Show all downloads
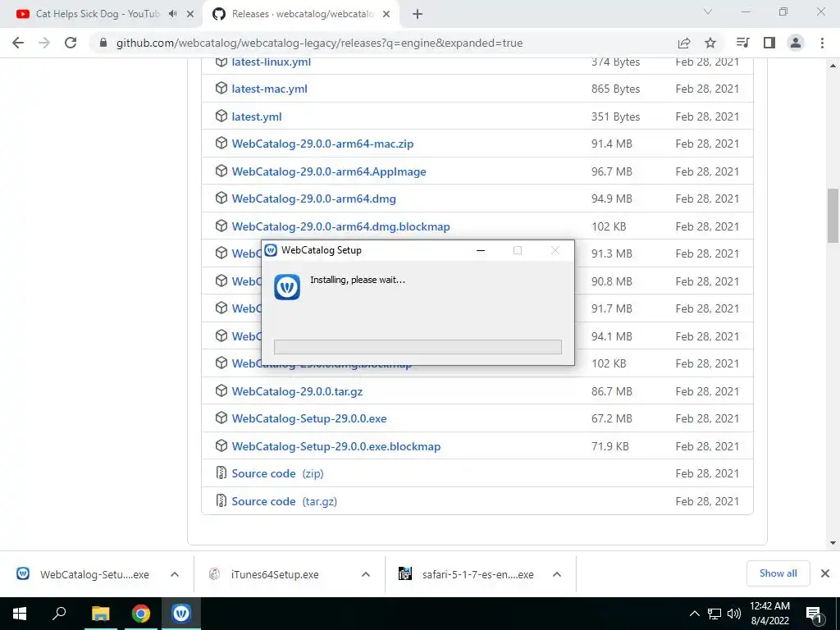This screenshot has width=840, height=630. (x=778, y=573)
